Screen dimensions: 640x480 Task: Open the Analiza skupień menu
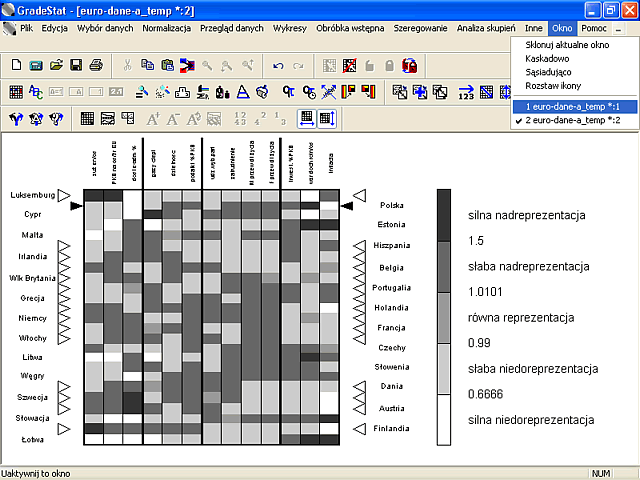pyautogui.click(x=486, y=28)
